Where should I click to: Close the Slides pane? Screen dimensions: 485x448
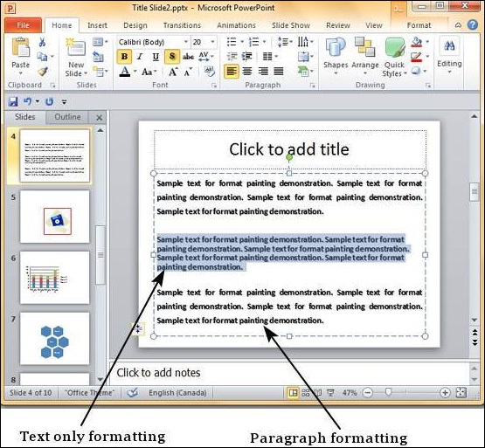(x=100, y=118)
